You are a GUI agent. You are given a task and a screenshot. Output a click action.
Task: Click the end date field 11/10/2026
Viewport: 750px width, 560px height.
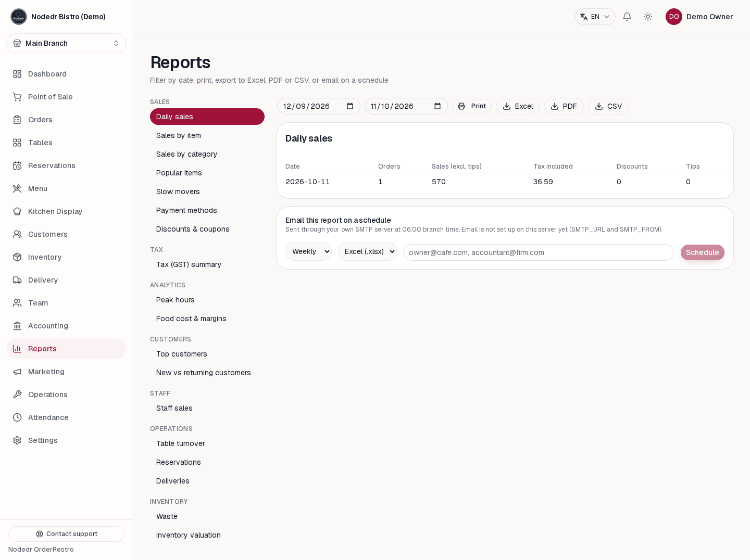pyautogui.click(x=406, y=106)
